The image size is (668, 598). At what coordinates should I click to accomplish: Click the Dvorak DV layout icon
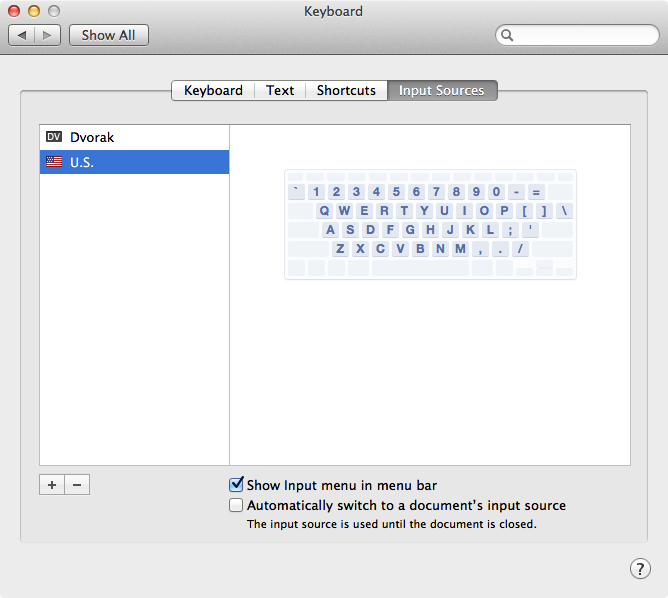[54, 137]
